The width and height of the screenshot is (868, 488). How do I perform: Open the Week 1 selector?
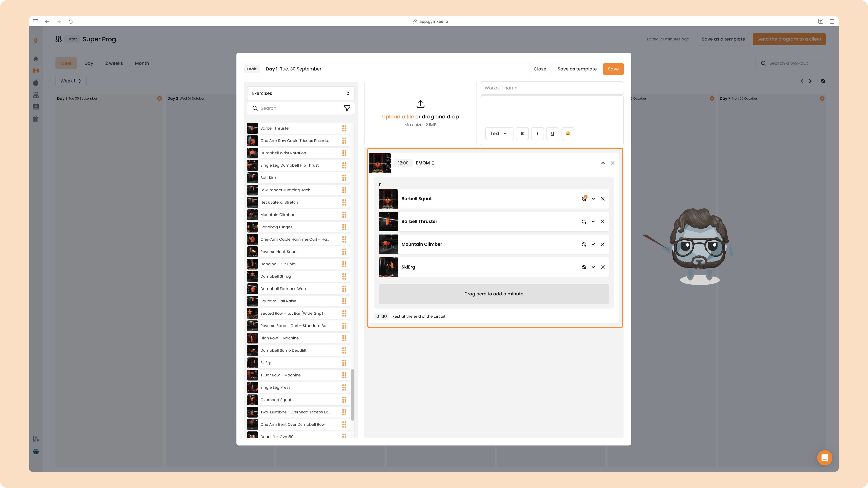pyautogui.click(x=71, y=81)
